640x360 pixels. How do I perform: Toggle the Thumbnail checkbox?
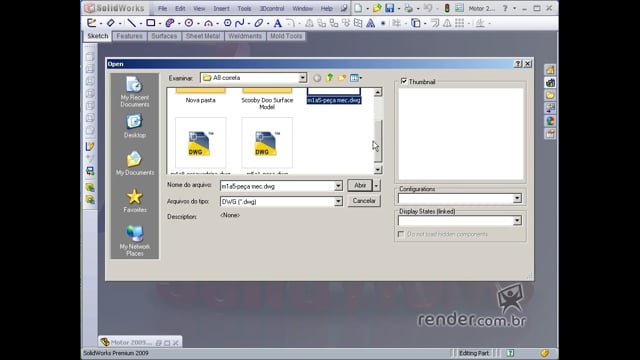pos(404,82)
